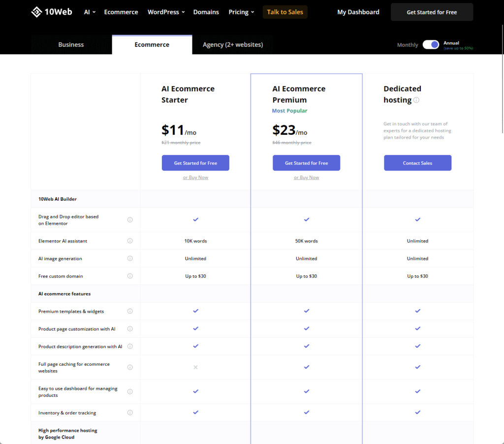
Task: Click the X mark in Full page caching Starter cell
Action: tap(195, 367)
